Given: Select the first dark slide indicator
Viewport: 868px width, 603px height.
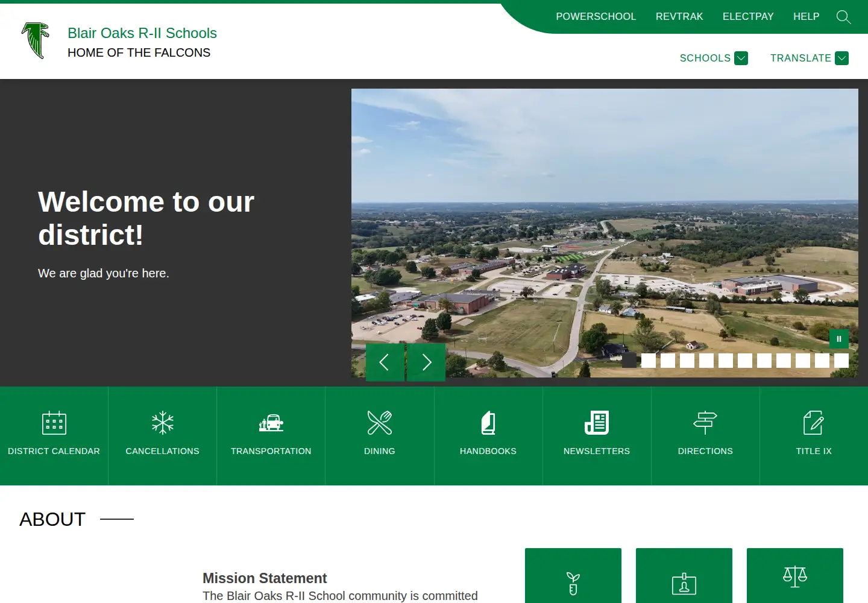Looking at the screenshot, I should [629, 361].
